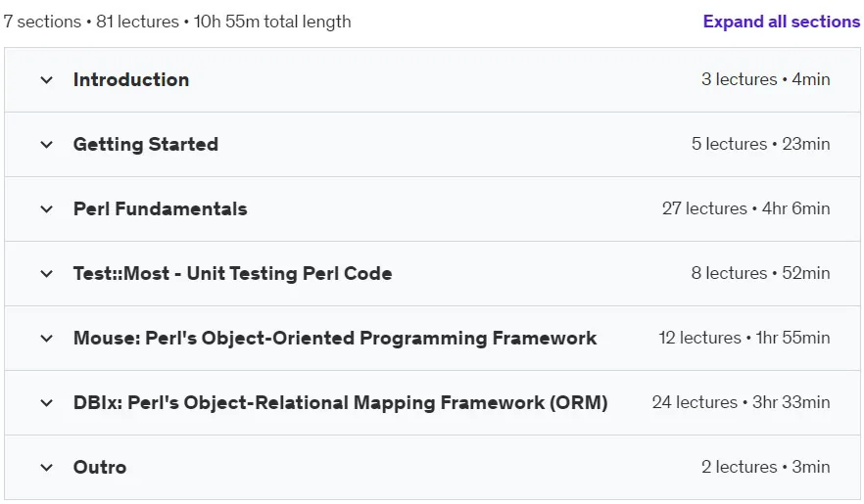
Task: Expand the Getting Started chevron
Action: point(47,145)
